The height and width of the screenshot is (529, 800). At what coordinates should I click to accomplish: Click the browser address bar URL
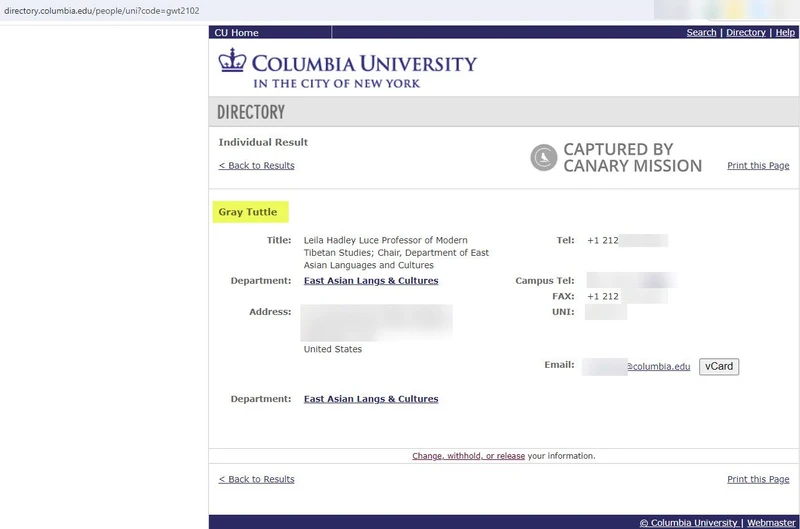[102, 10]
